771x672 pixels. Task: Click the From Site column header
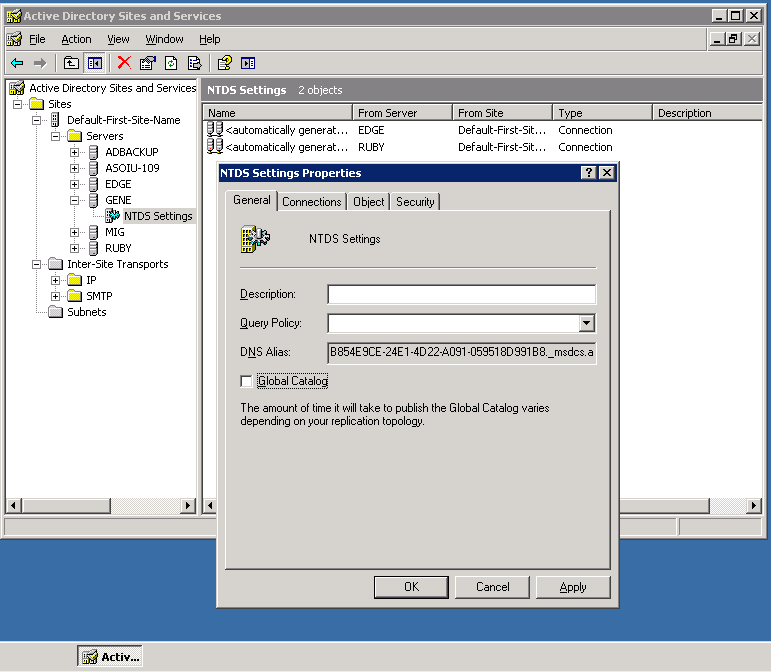coord(503,113)
